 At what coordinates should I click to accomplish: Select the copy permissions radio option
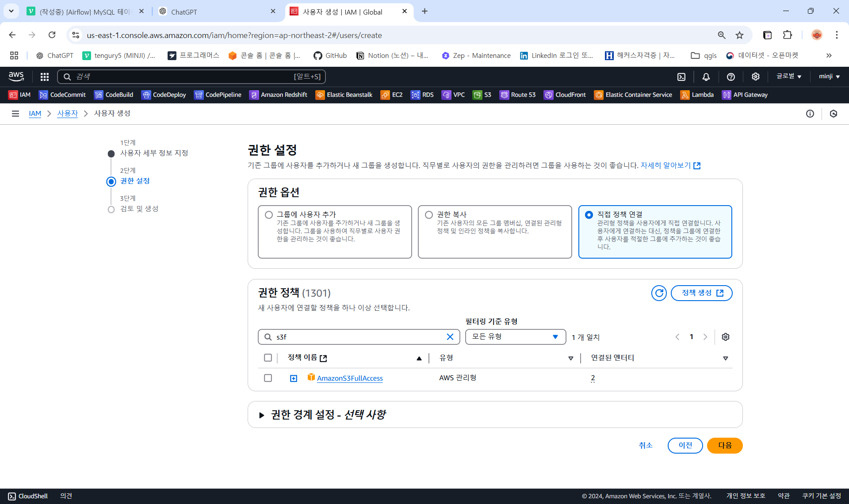click(429, 215)
